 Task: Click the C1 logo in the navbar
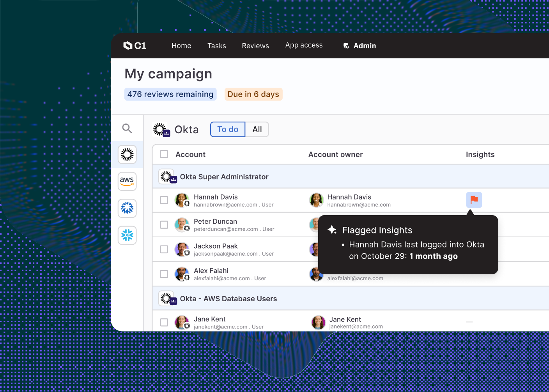(135, 46)
